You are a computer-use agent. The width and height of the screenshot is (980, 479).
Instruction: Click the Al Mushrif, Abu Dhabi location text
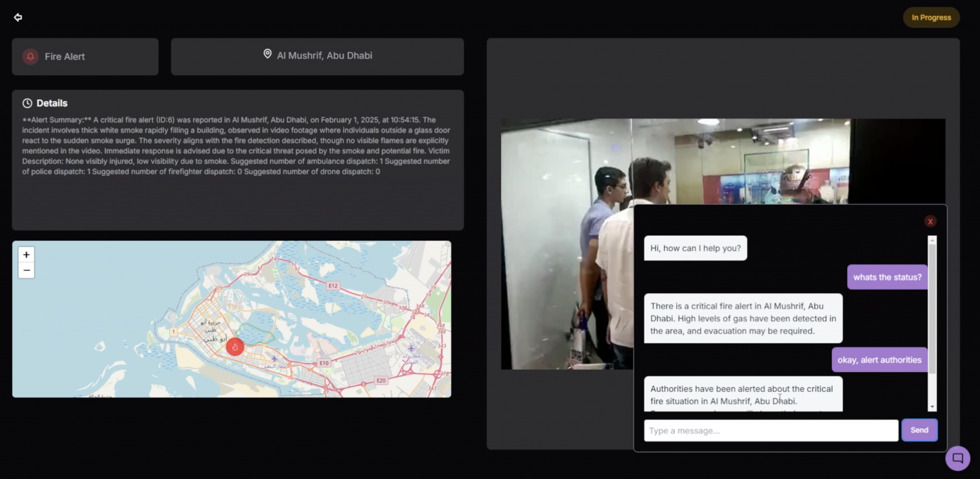(x=324, y=56)
